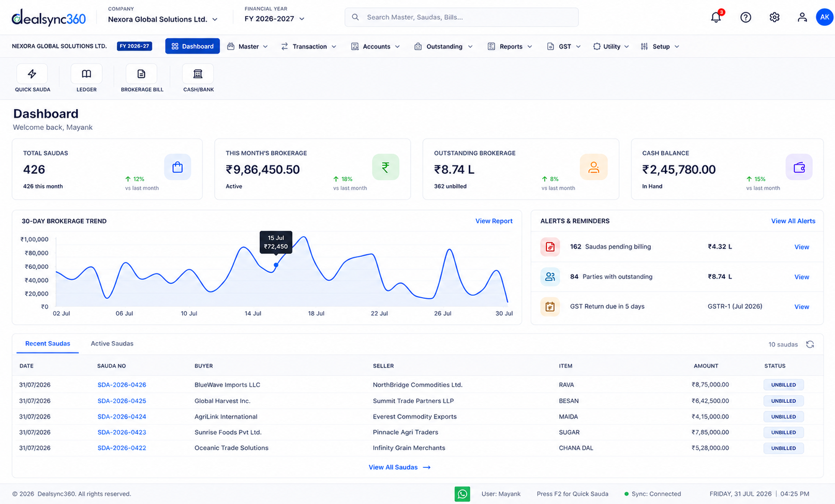The image size is (835, 504).
Task: Click the 15 Jul data point on chart
Action: point(276,265)
